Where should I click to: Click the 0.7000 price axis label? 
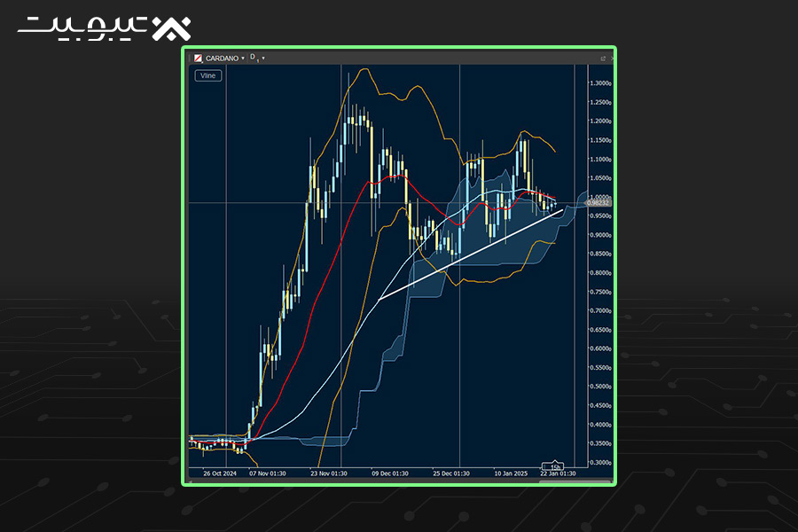tap(600, 310)
